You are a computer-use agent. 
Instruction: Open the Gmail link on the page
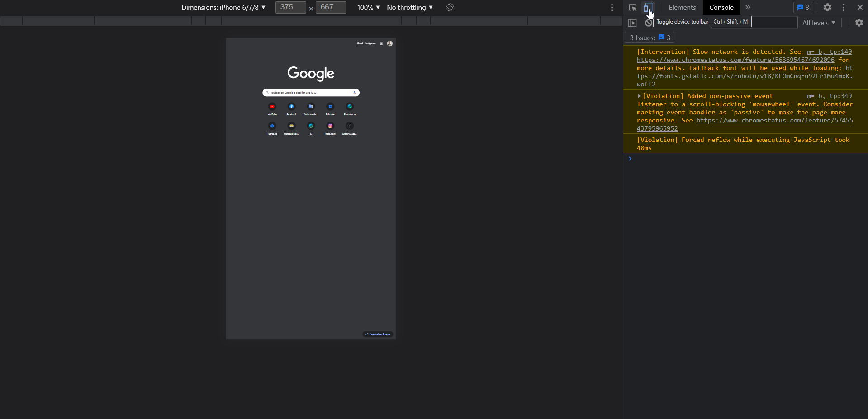[360, 43]
